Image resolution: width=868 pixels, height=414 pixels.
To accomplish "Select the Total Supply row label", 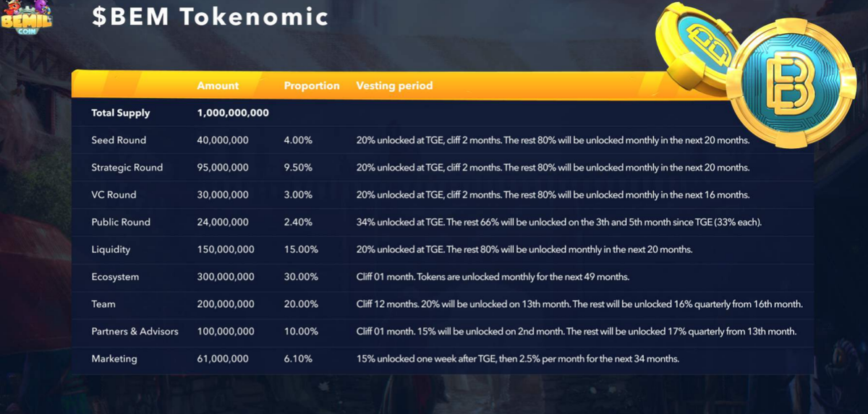I will [121, 113].
